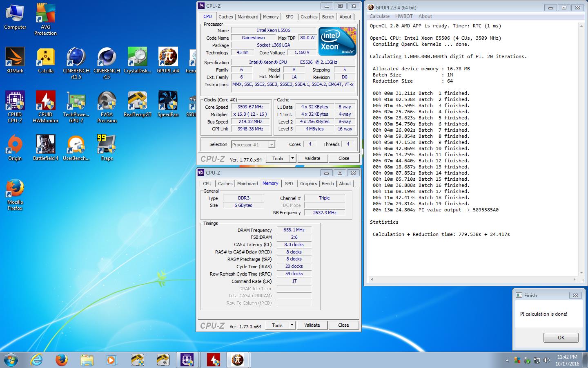Click Tools button in top CPU-Z window
This screenshot has height=368, width=588.
point(278,158)
